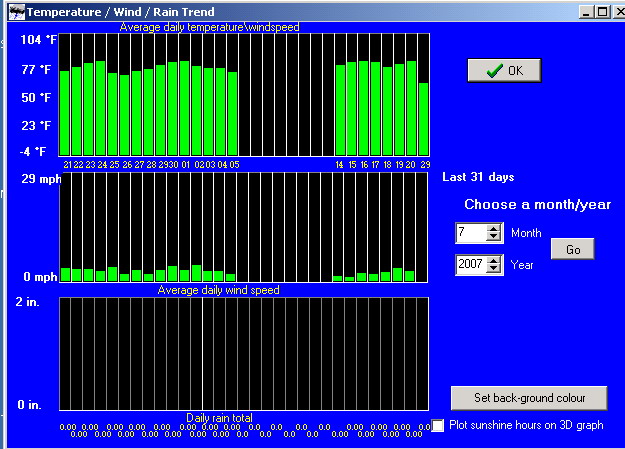
Task: Click the '0 mph' axis label
Action: click(40, 276)
